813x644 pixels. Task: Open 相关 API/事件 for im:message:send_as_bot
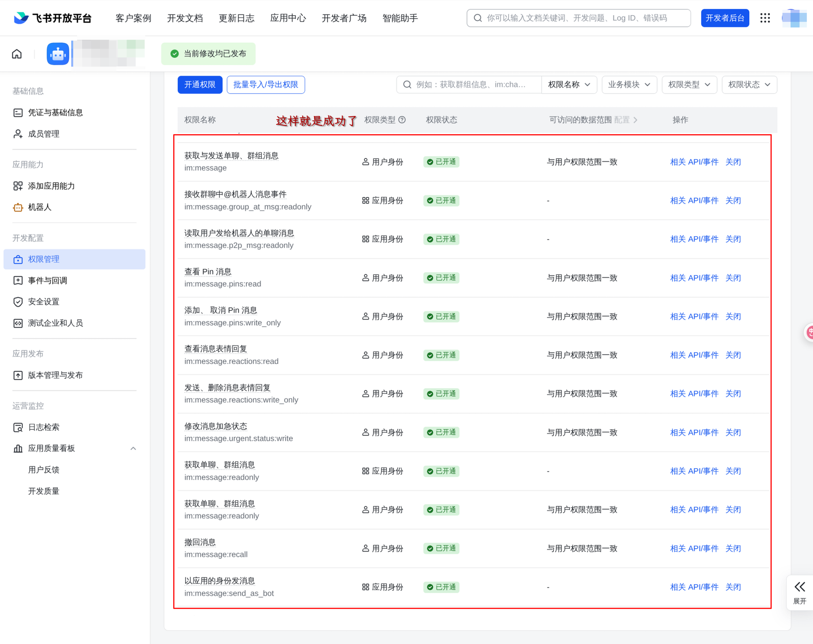point(694,587)
